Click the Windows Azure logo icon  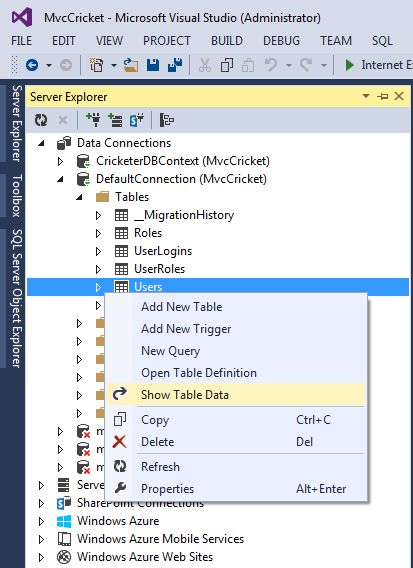[x=64, y=521]
